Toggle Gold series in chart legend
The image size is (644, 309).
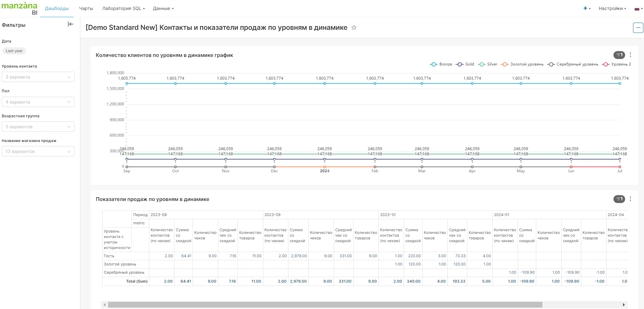tap(465, 64)
